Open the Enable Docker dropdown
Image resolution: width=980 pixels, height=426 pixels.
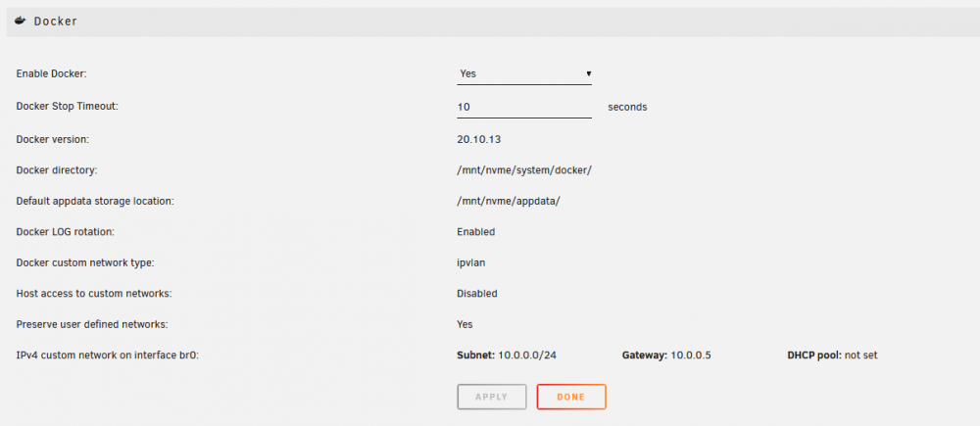point(524,73)
